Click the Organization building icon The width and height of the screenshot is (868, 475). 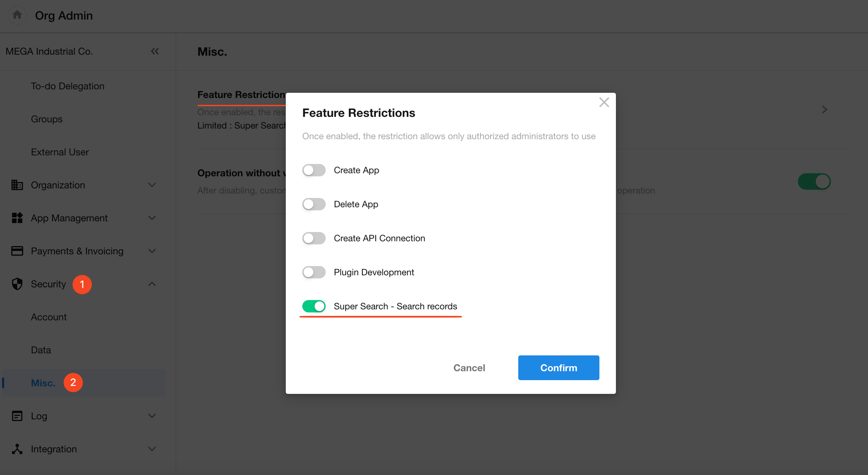[17, 185]
